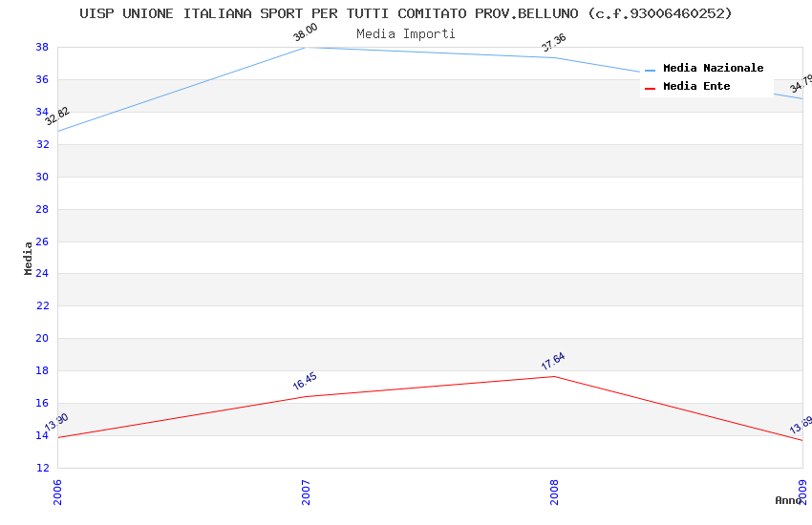Image resolution: width=812 pixels, height=525 pixels.
Task: Click the y-axis tick 18
Action: click(42, 371)
